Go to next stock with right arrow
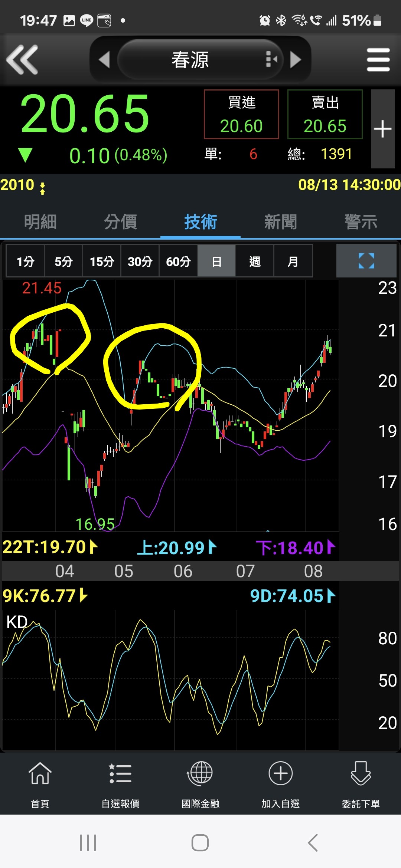 [x=296, y=59]
